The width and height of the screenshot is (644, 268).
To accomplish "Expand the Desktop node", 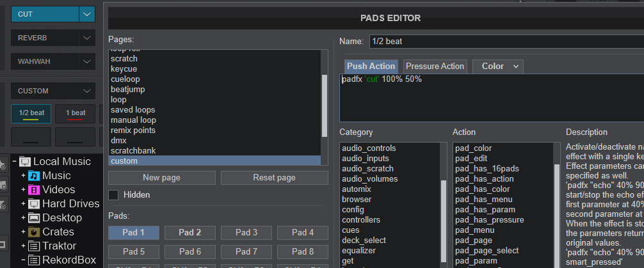I will click(24, 218).
